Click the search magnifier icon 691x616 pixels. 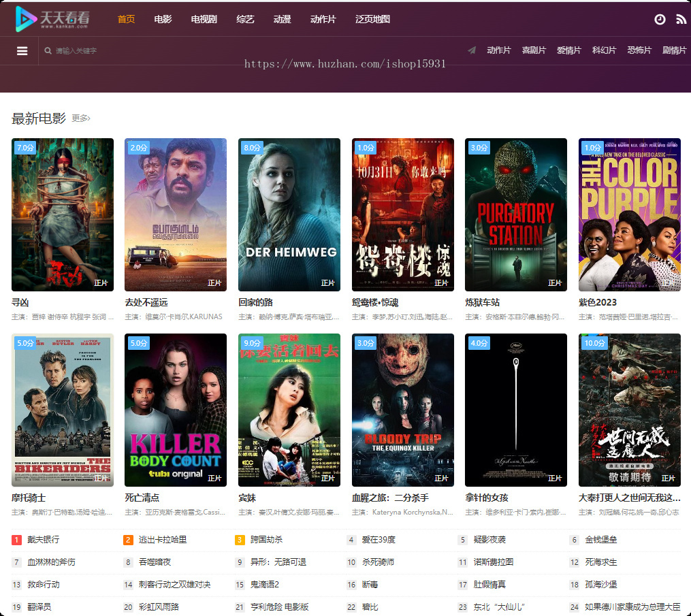[48, 50]
